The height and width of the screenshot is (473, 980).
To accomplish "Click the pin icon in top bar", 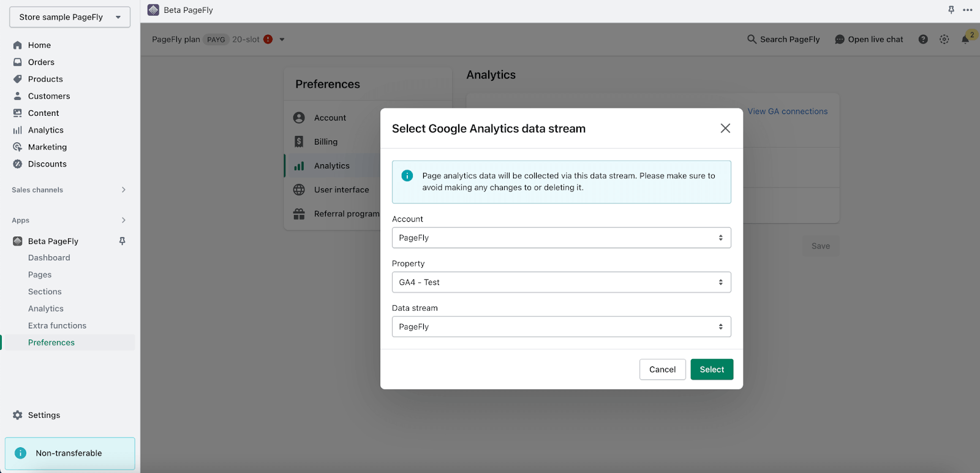I will click(x=951, y=10).
